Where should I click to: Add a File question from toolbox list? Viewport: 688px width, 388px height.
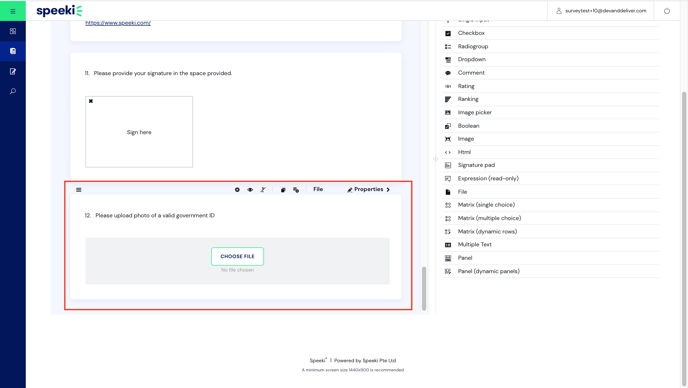[x=551, y=192]
